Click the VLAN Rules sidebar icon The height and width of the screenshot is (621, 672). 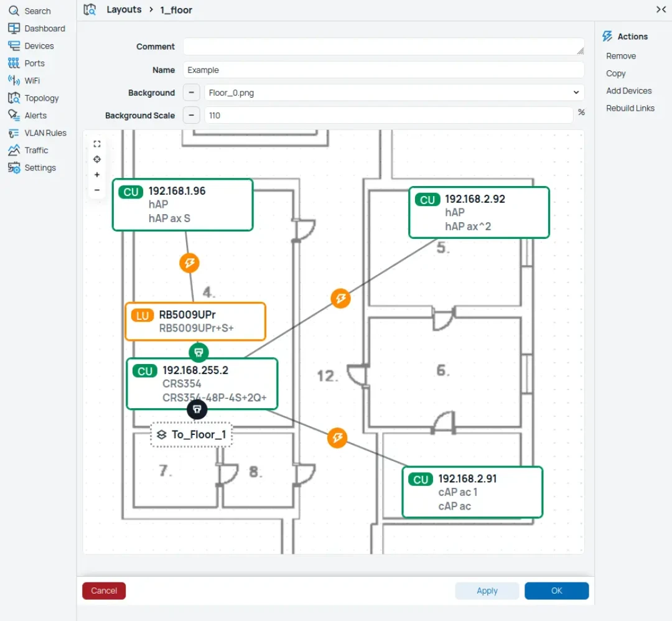14,133
